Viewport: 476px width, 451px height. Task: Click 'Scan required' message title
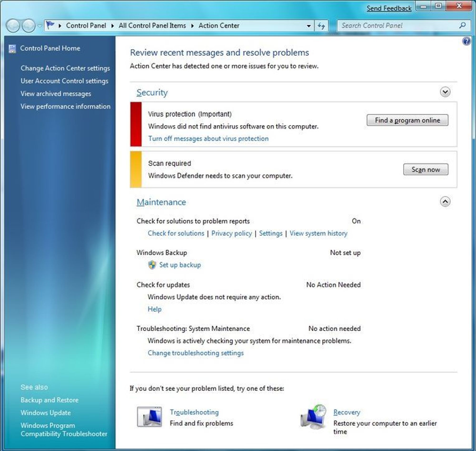pos(169,163)
